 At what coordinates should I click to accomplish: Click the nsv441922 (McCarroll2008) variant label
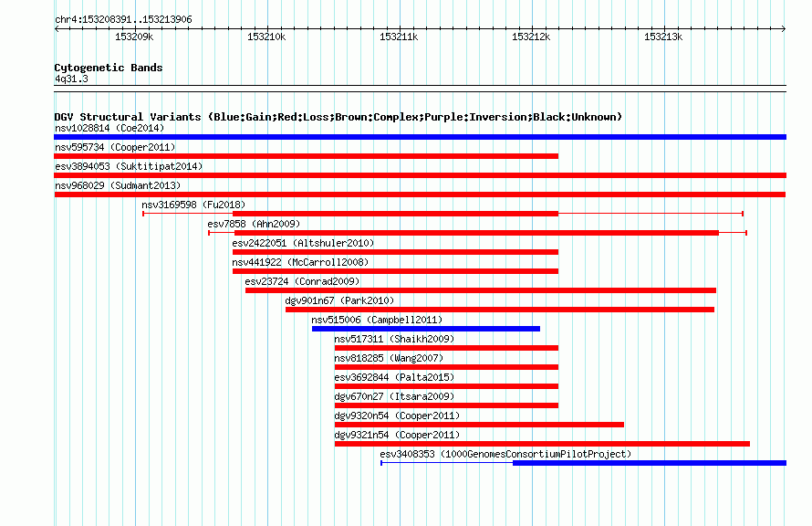[x=300, y=262]
